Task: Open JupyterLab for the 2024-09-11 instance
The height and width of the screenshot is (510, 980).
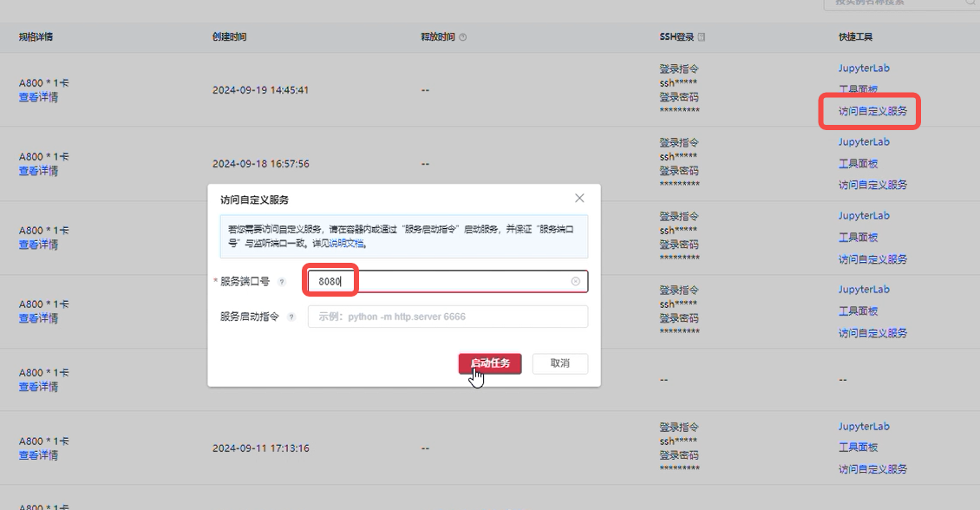Action: pos(864,427)
